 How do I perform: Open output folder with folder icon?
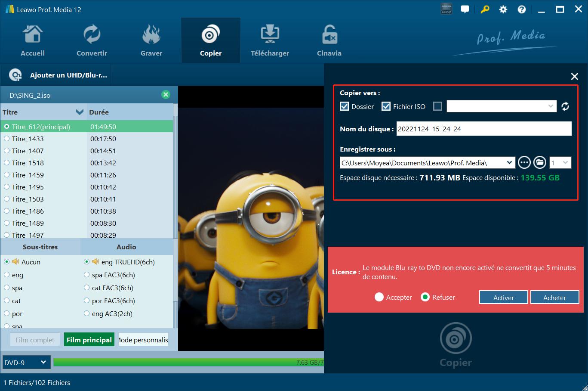539,163
